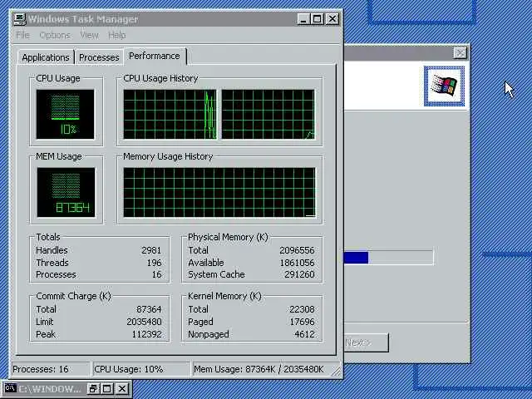Image resolution: width=532 pixels, height=399 pixels.
Task: Click status bar CPU Usage: 10% entry
Action: click(140, 369)
